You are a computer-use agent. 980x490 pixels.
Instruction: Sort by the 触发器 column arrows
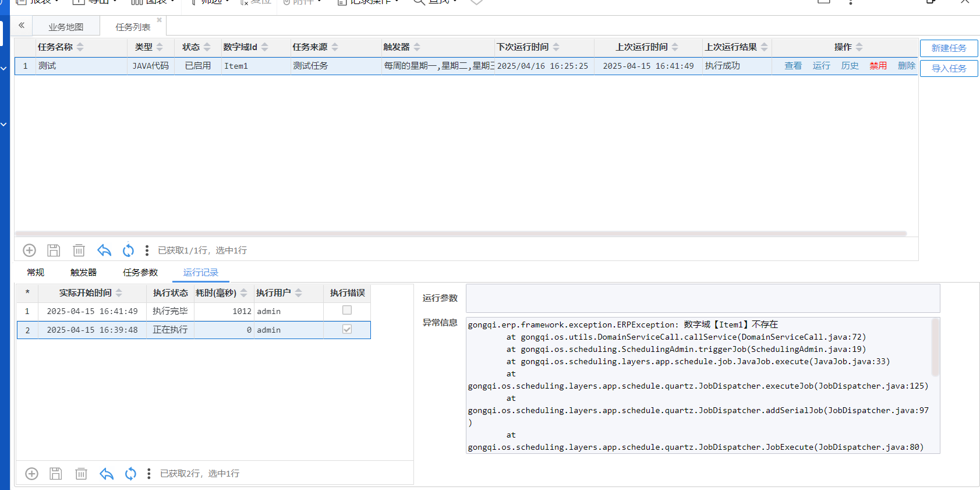(x=417, y=47)
